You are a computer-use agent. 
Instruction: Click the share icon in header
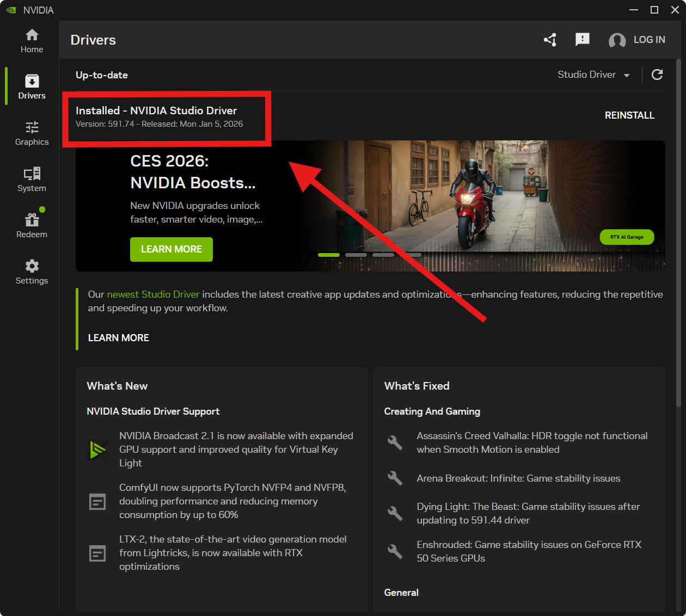[x=550, y=40]
